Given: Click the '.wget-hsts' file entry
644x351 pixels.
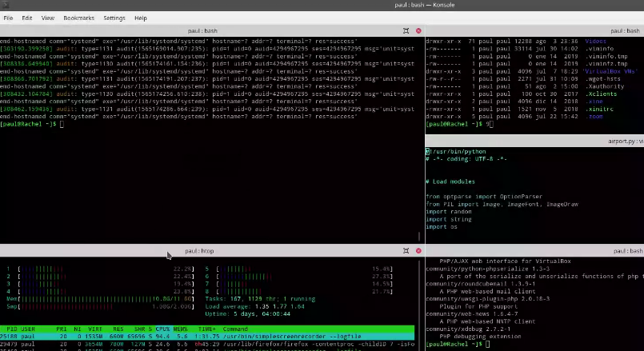Looking at the screenshot, I should (602, 79).
